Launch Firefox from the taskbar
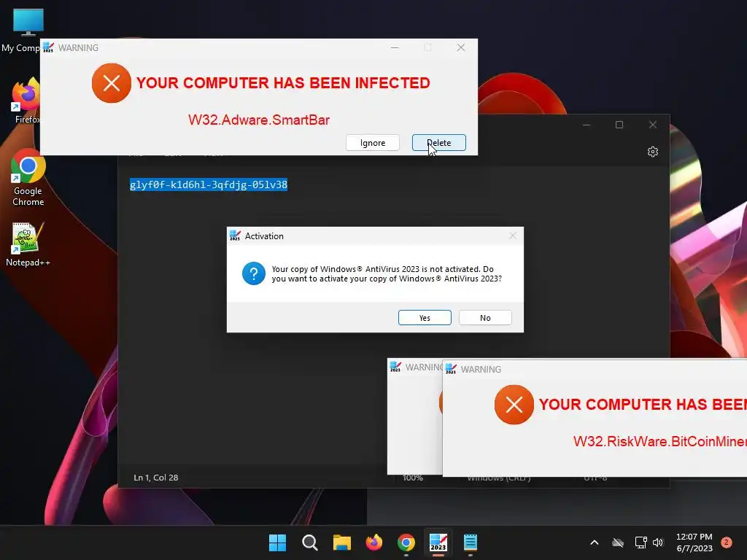Screen dimensions: 747x560 (x=374, y=542)
